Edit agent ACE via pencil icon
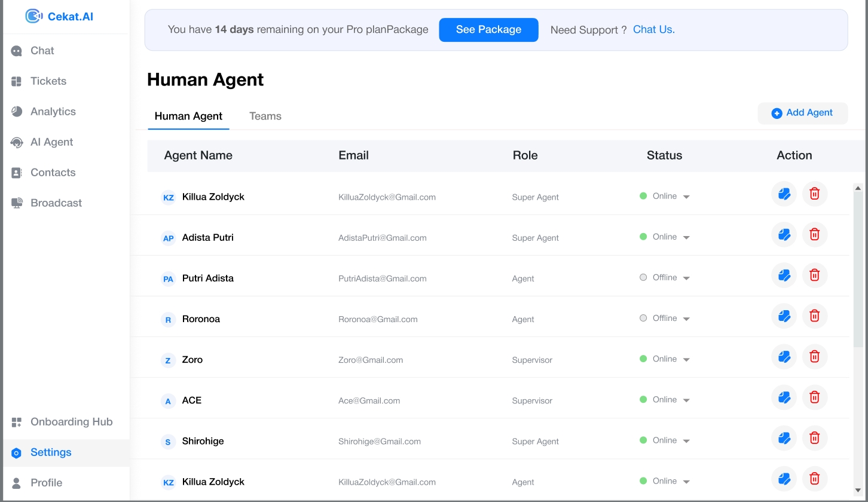This screenshot has height=502, width=868. click(784, 397)
